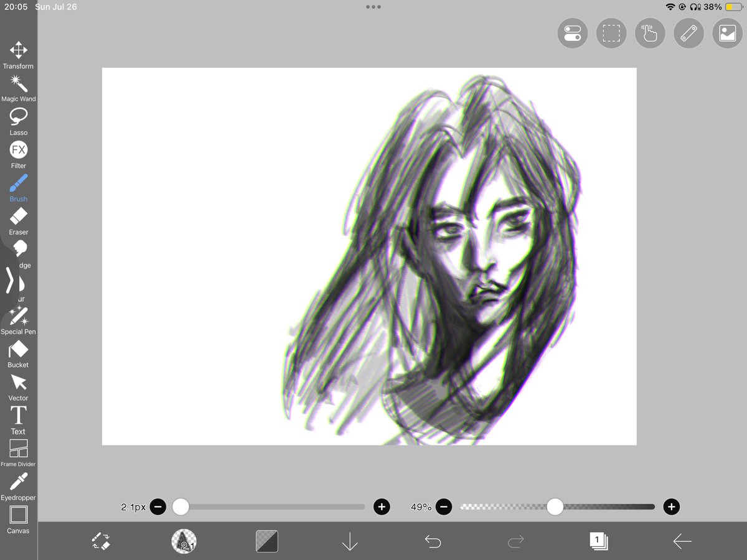Open the layers panel button

[598, 541]
